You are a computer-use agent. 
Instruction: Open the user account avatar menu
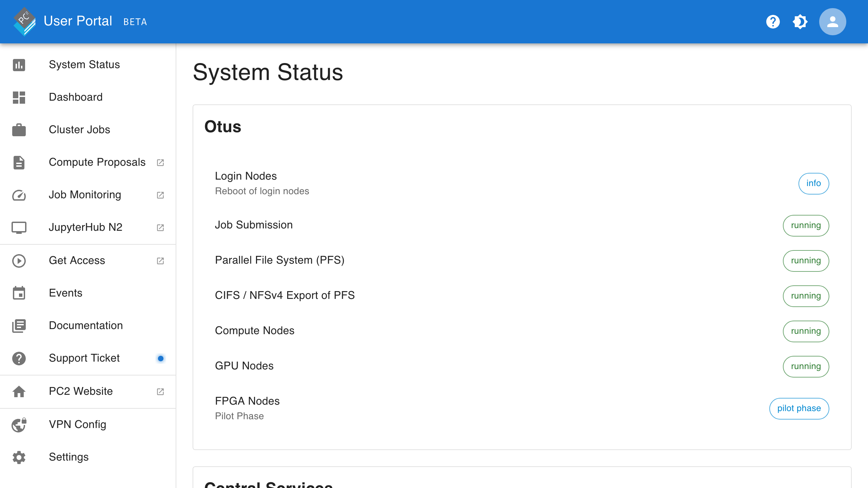pyautogui.click(x=832, y=22)
